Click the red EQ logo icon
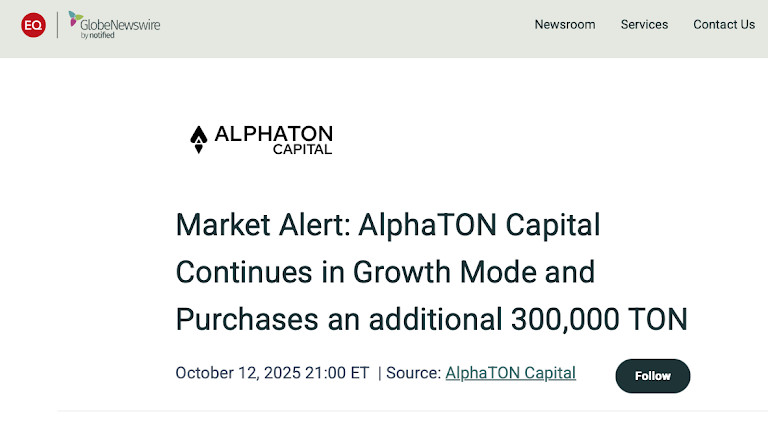 pyautogui.click(x=33, y=25)
